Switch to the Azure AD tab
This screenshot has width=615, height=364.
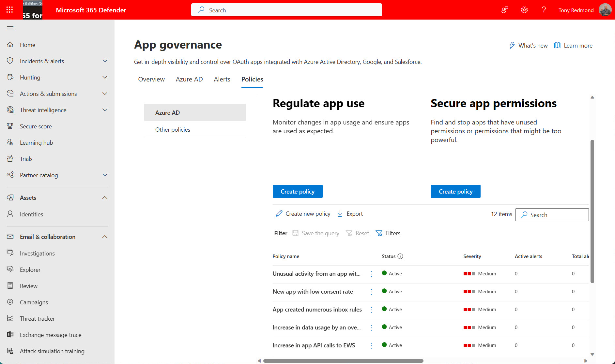(x=189, y=79)
